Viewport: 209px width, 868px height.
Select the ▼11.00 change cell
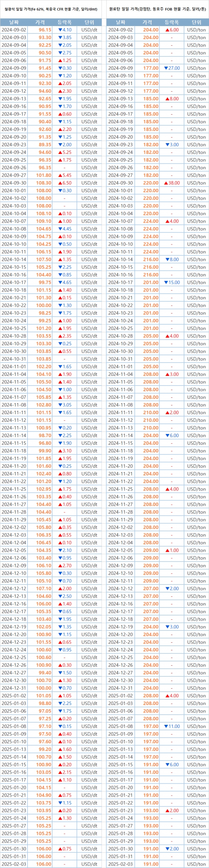172,726
